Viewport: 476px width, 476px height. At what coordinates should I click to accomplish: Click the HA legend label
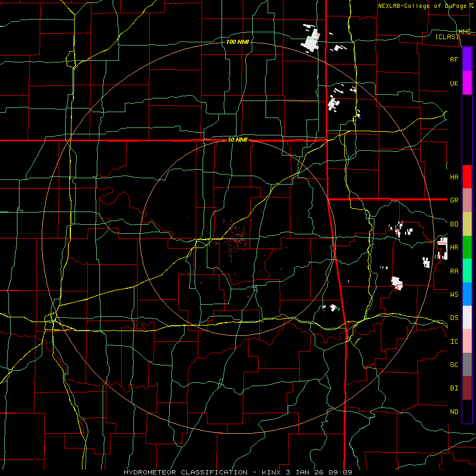[x=454, y=177]
